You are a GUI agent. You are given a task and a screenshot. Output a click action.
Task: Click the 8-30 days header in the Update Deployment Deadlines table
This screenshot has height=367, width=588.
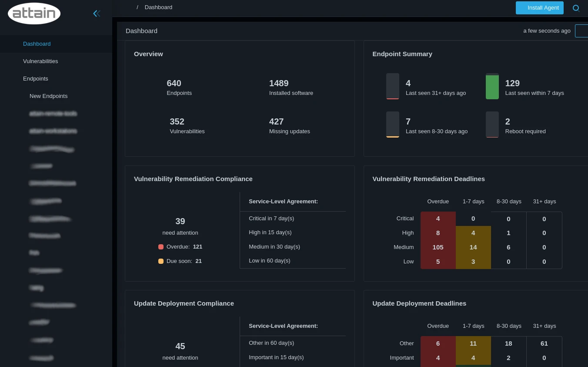click(x=509, y=326)
